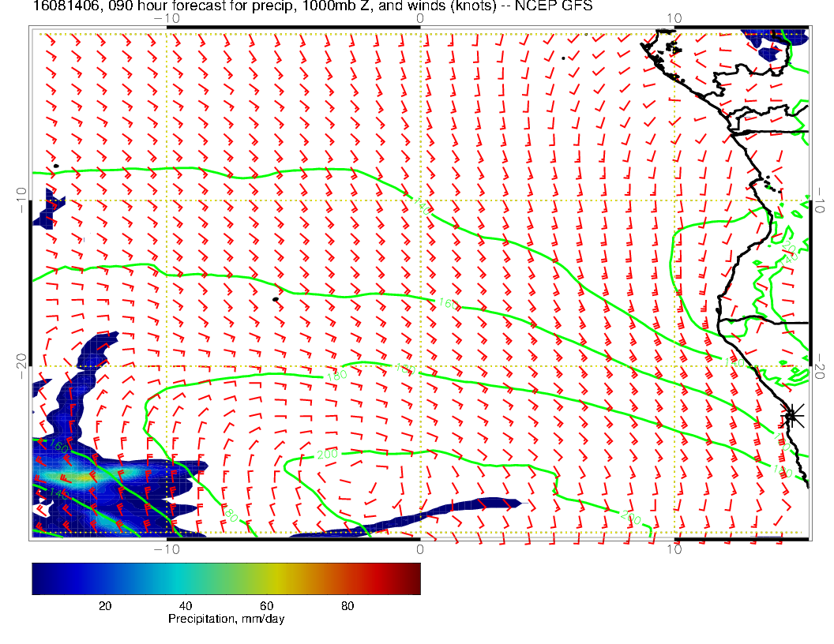The height and width of the screenshot is (644, 834).
Task: Click the blue precipitation patch in the top-right corner
Action: (x=774, y=45)
